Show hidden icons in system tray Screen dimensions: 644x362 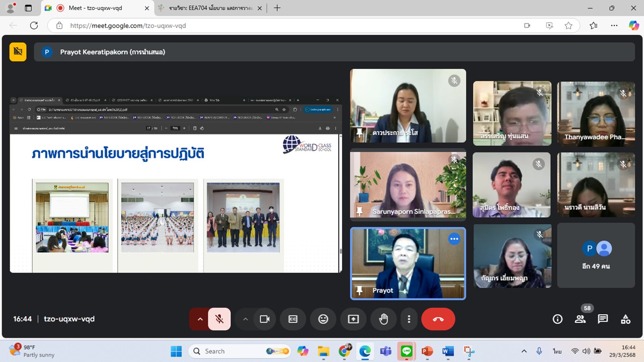[524, 351]
